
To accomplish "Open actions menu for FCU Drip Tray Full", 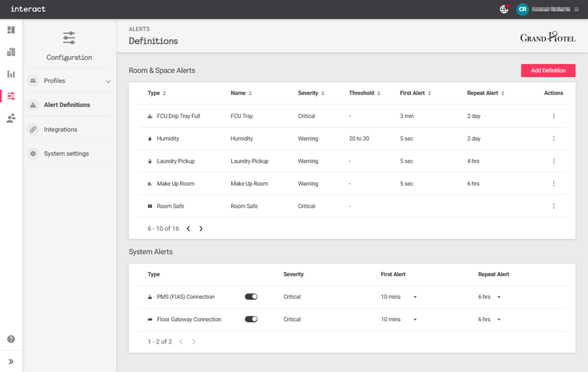I will [553, 116].
